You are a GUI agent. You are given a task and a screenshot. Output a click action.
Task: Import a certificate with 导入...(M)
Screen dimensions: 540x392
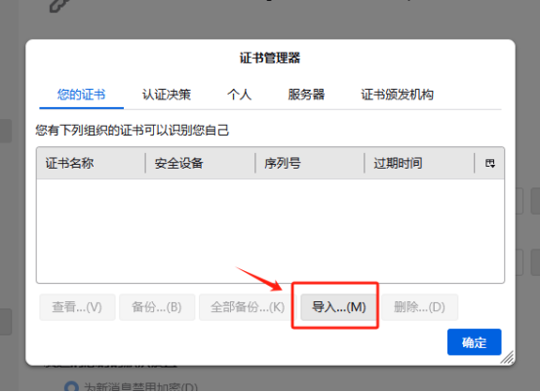click(338, 307)
